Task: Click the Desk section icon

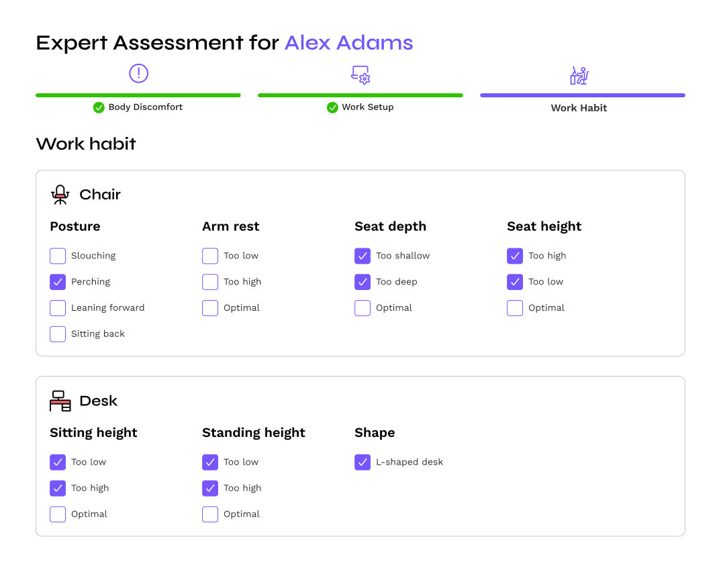Action: 60,401
